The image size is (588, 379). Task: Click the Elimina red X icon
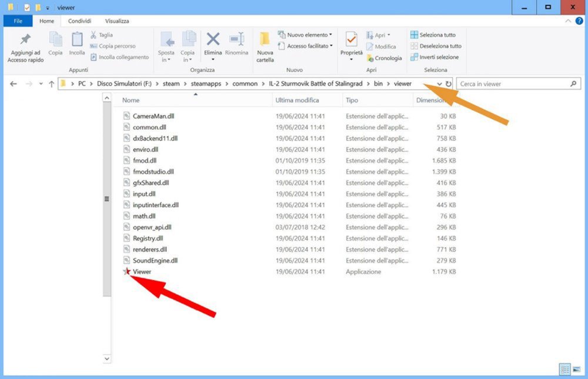(213, 39)
